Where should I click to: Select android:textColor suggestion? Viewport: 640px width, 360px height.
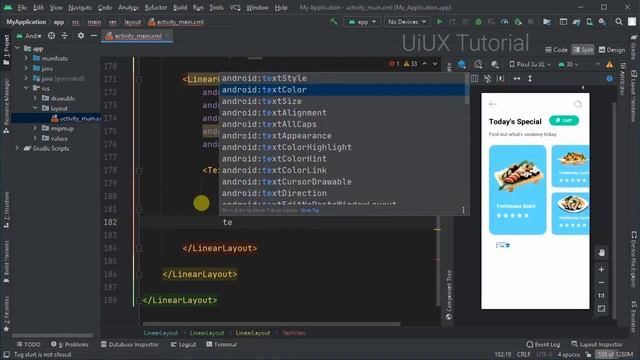click(x=342, y=90)
